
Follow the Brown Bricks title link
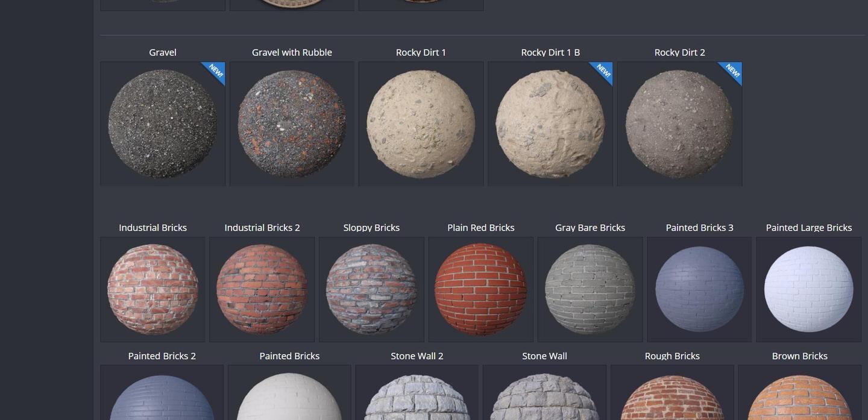[800, 356]
